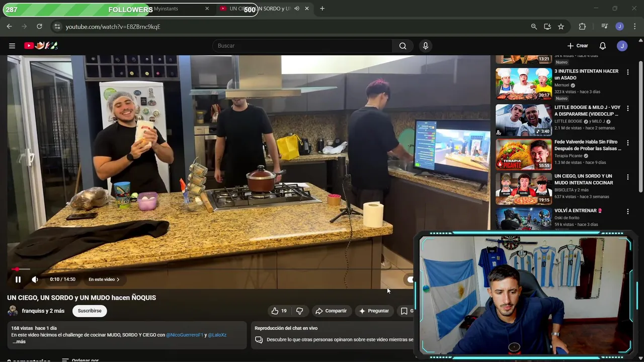
Task: Open the franquiss channel avatar
Action: click(x=13, y=311)
